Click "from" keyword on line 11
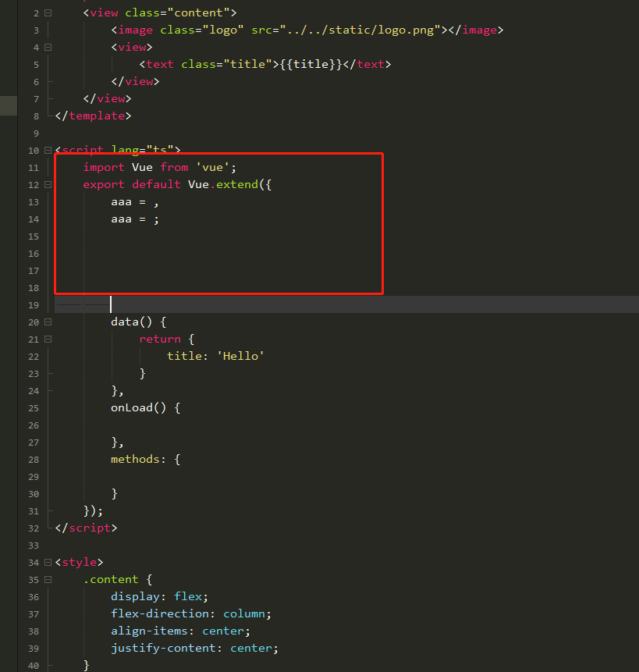The image size is (639, 672). (174, 168)
